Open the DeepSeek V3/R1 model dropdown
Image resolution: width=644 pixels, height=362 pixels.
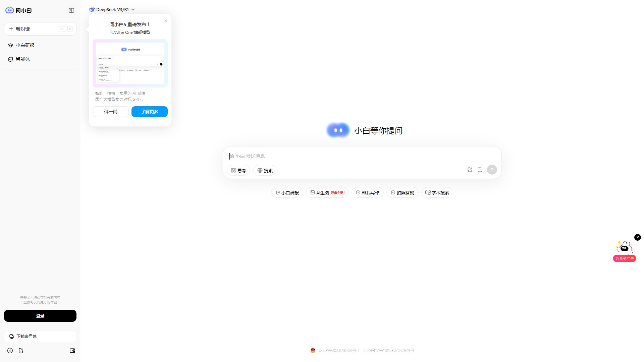click(x=112, y=9)
